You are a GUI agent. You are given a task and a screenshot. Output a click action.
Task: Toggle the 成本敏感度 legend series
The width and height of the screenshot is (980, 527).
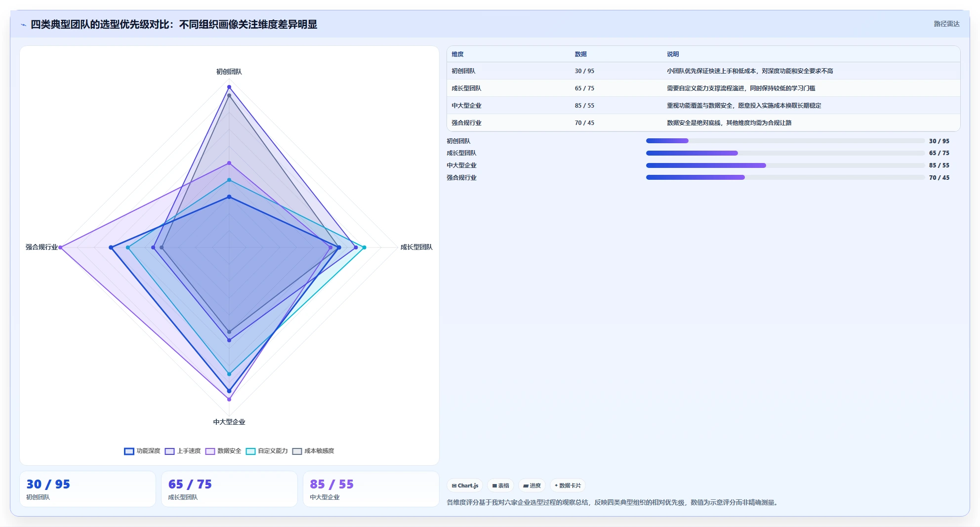coord(313,451)
